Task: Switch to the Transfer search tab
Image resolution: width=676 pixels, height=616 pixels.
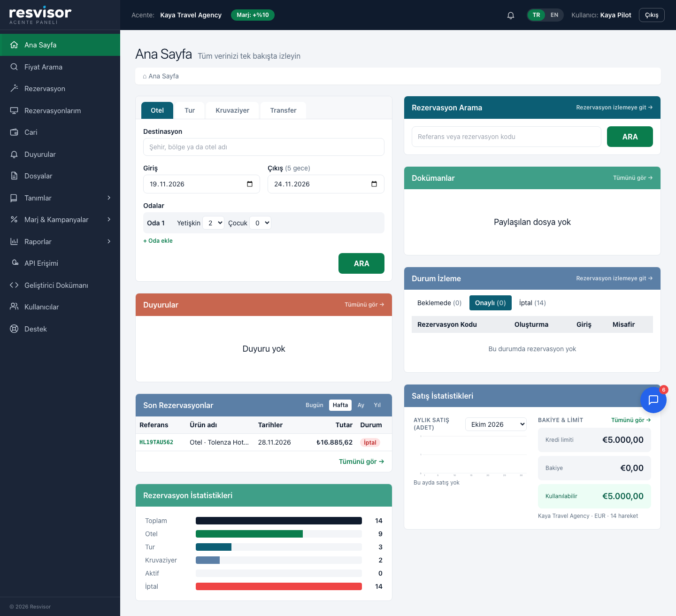Action: point(284,110)
